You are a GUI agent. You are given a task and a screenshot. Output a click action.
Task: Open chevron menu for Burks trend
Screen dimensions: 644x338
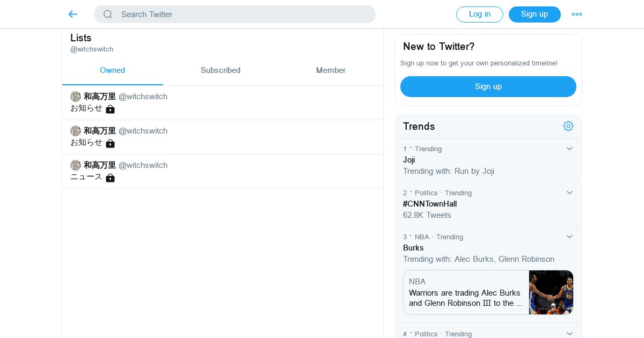tap(570, 237)
